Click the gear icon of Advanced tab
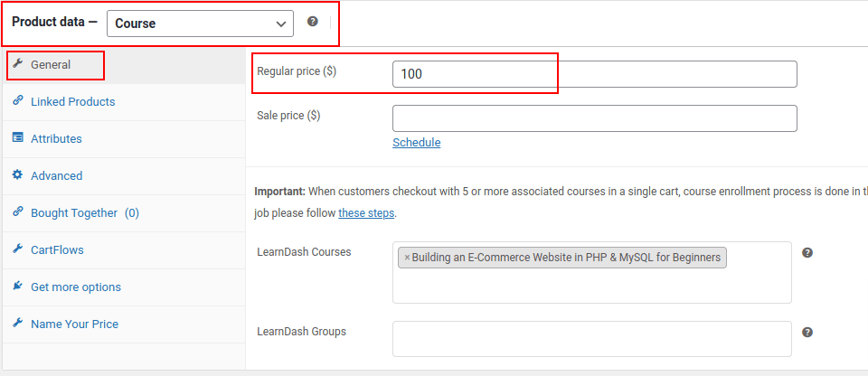 pos(17,175)
